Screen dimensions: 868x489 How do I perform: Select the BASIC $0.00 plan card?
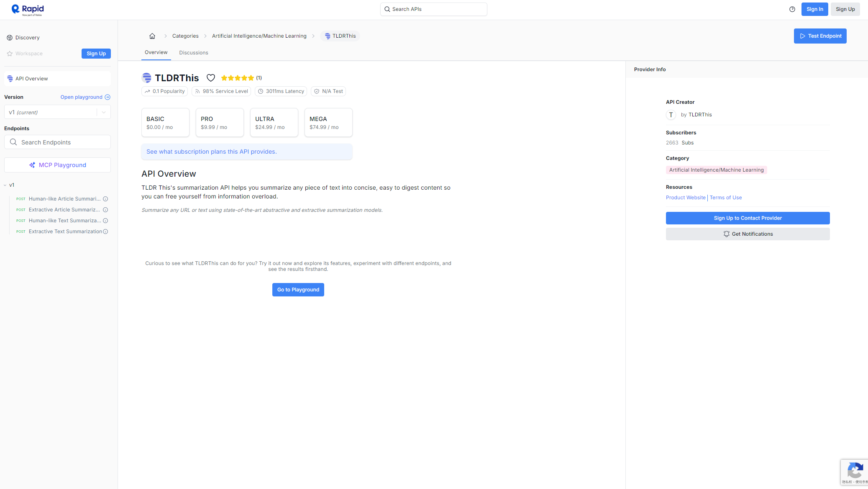click(165, 123)
